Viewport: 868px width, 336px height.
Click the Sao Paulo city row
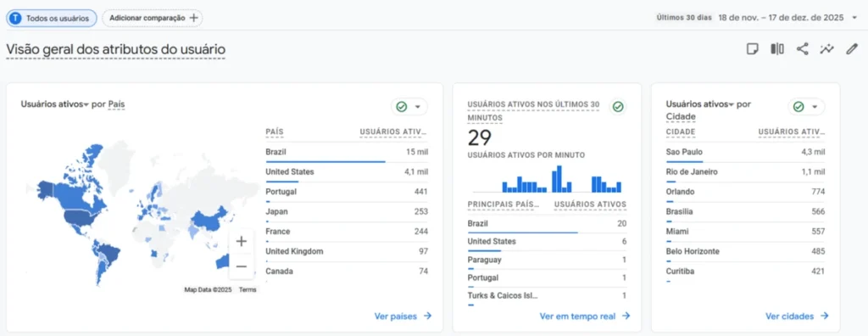pyautogui.click(x=745, y=153)
